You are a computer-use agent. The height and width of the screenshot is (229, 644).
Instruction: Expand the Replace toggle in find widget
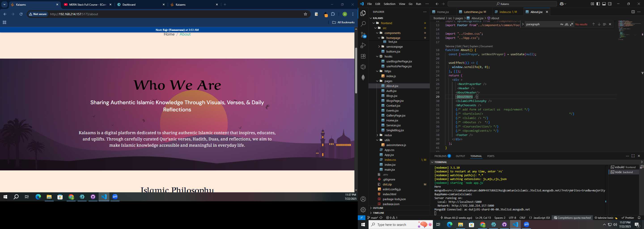pyautogui.click(x=523, y=24)
